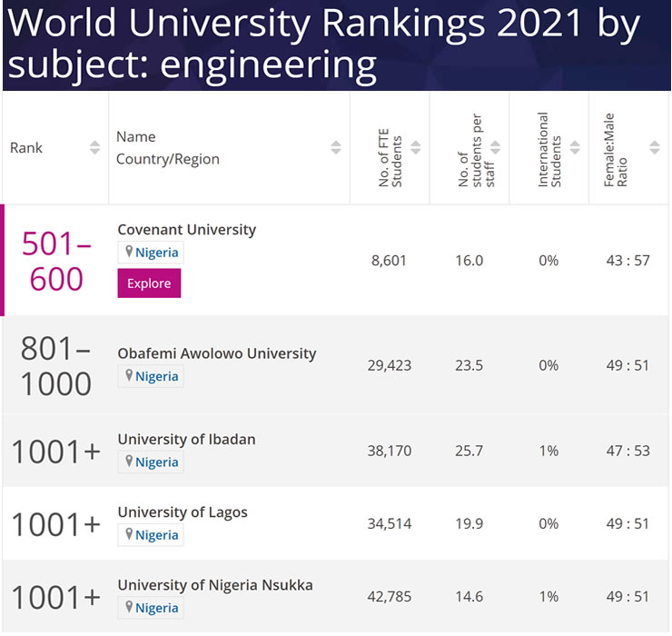The image size is (672, 636).
Task: Click International Students header text
Action: (x=549, y=150)
